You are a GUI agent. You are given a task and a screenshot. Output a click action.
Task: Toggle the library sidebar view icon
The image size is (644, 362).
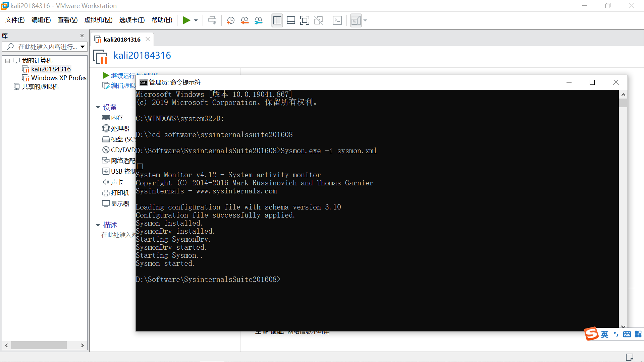tap(277, 20)
